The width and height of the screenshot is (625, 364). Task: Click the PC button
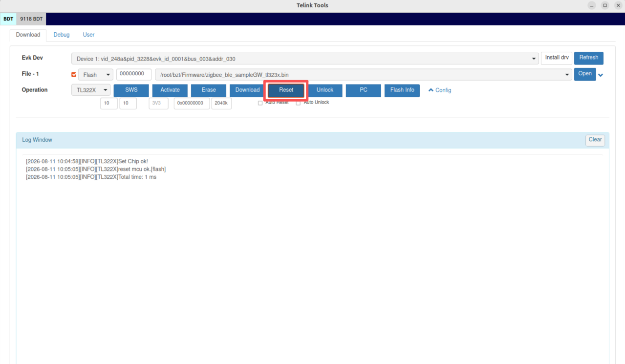point(364,90)
